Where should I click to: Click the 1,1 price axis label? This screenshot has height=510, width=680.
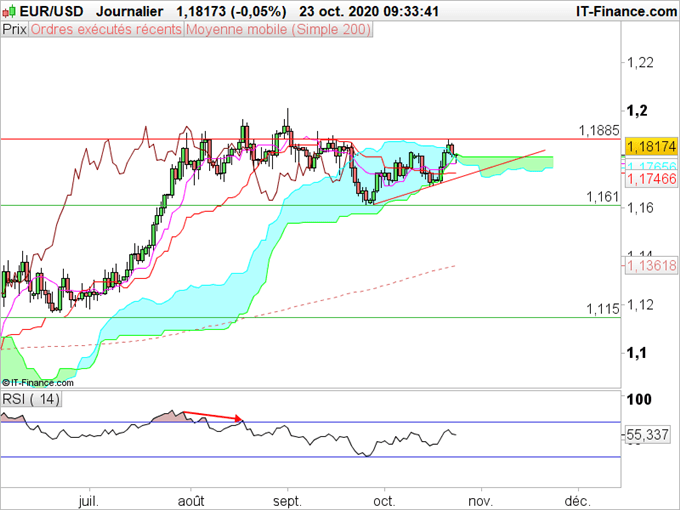tap(637, 353)
